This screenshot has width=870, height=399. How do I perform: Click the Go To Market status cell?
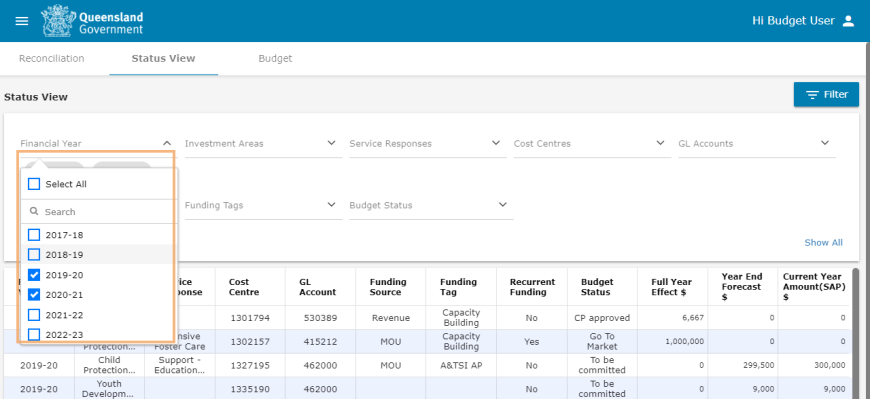602,342
